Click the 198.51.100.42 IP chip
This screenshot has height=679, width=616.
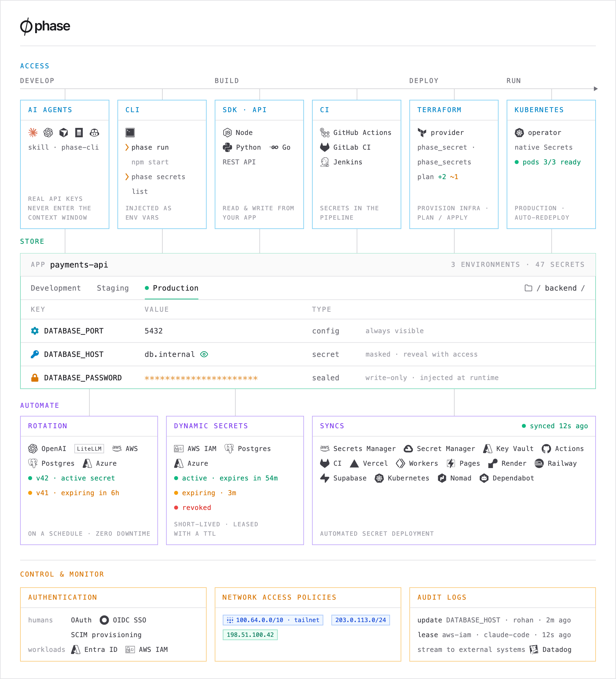click(250, 635)
